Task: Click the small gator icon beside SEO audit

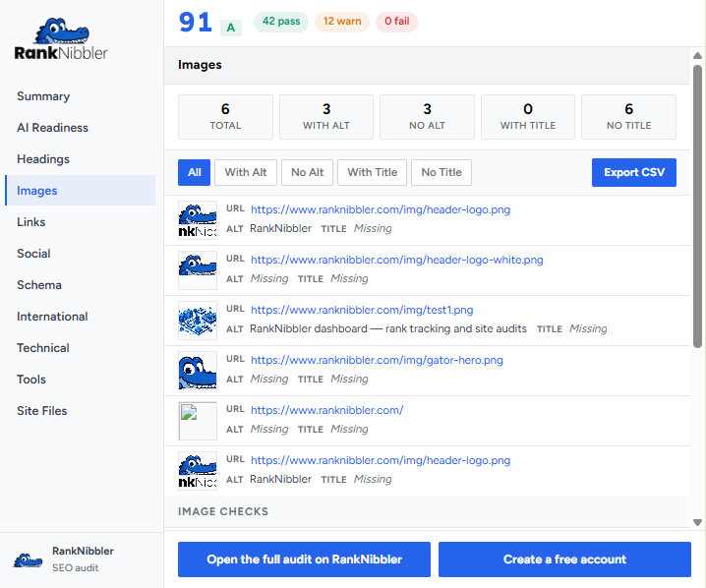Action: click(x=28, y=559)
